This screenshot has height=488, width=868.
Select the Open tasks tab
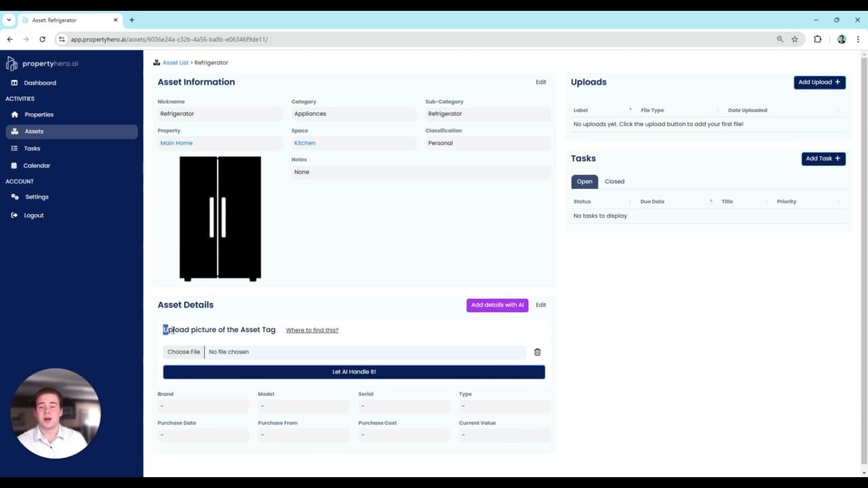click(585, 182)
